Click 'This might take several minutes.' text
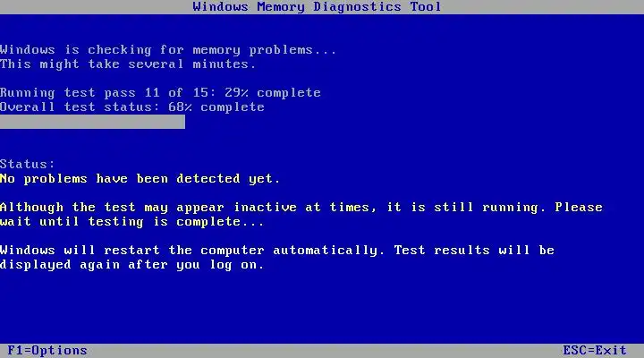 128,64
